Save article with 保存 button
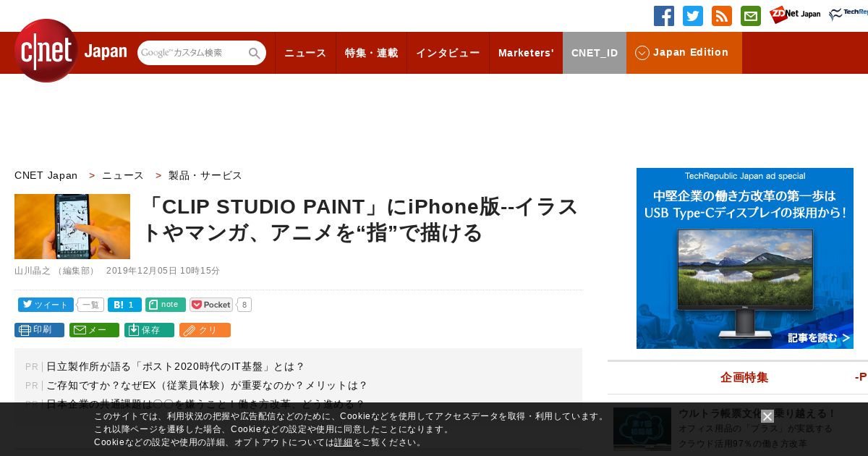This screenshot has height=456, width=868. point(149,330)
